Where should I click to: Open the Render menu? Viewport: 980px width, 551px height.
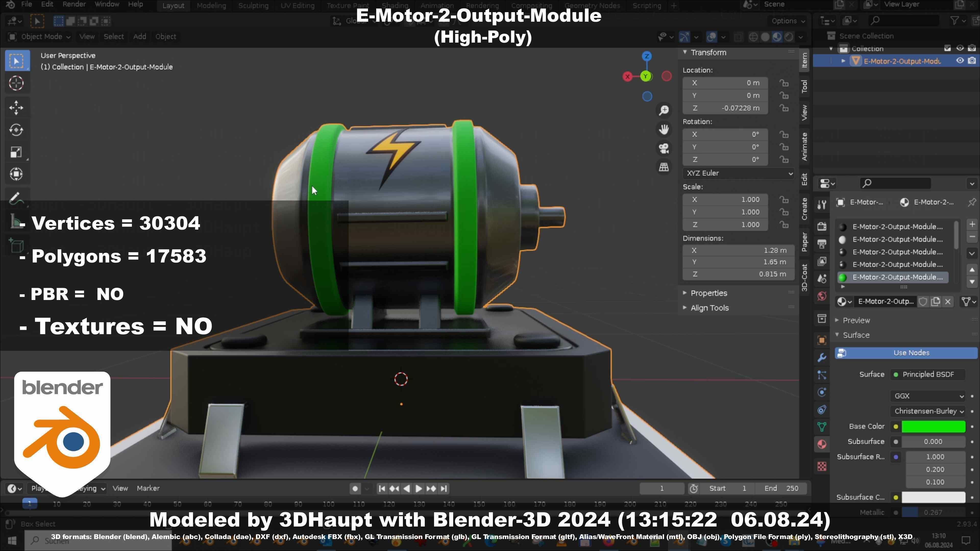[x=74, y=4]
